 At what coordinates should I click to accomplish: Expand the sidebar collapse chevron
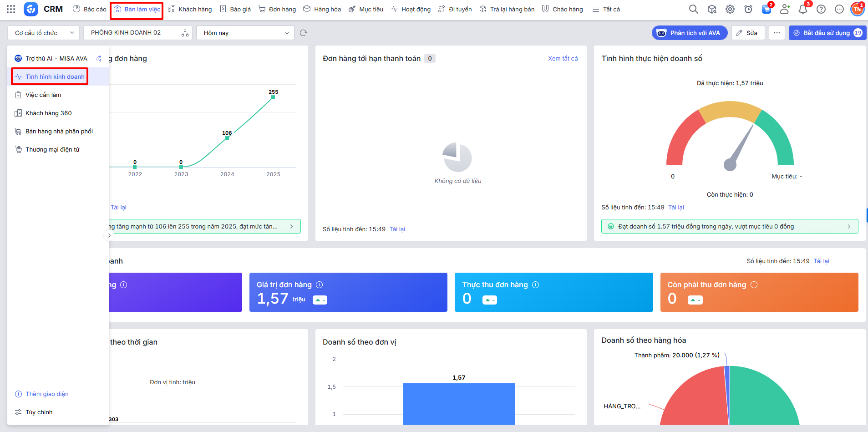click(x=109, y=235)
